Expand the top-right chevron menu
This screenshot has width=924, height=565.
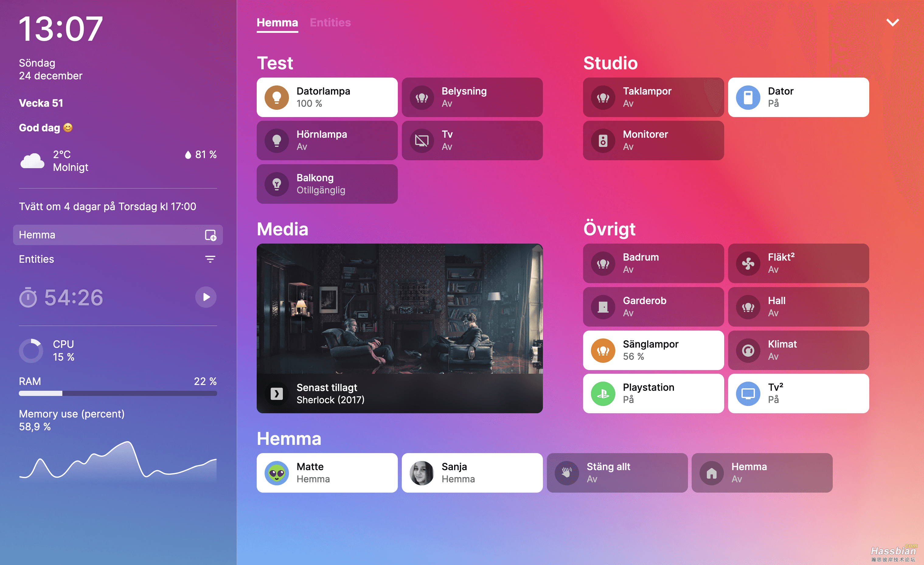(892, 23)
